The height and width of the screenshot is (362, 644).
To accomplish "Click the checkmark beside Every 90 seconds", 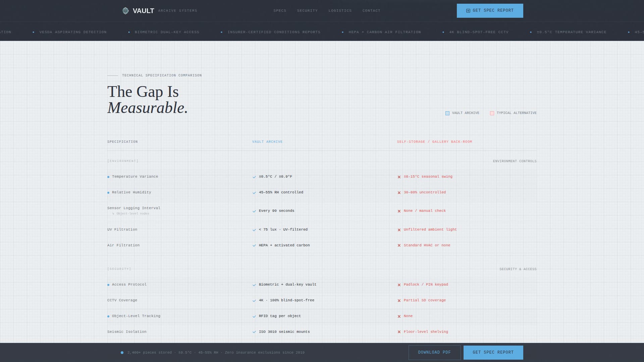I will pyautogui.click(x=254, y=211).
